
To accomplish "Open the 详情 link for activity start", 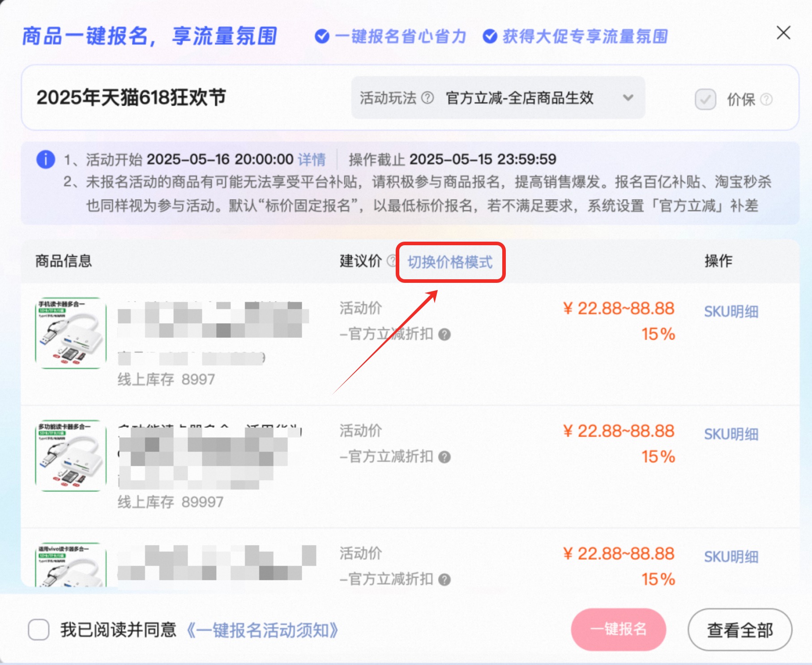I will [312, 159].
